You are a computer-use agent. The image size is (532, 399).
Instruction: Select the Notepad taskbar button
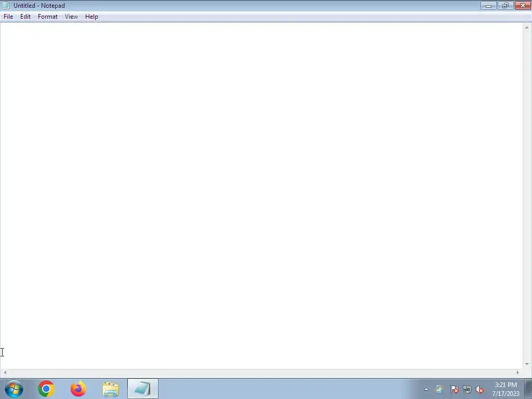143,389
